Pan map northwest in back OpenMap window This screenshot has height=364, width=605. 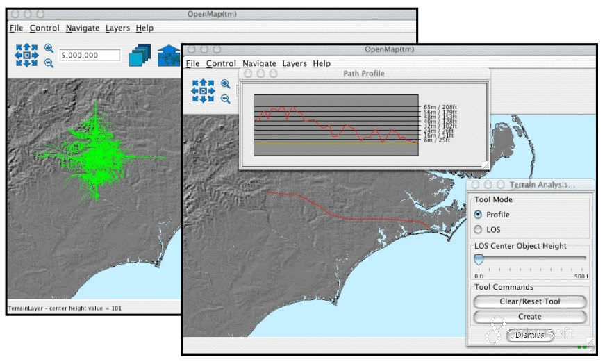point(19,47)
